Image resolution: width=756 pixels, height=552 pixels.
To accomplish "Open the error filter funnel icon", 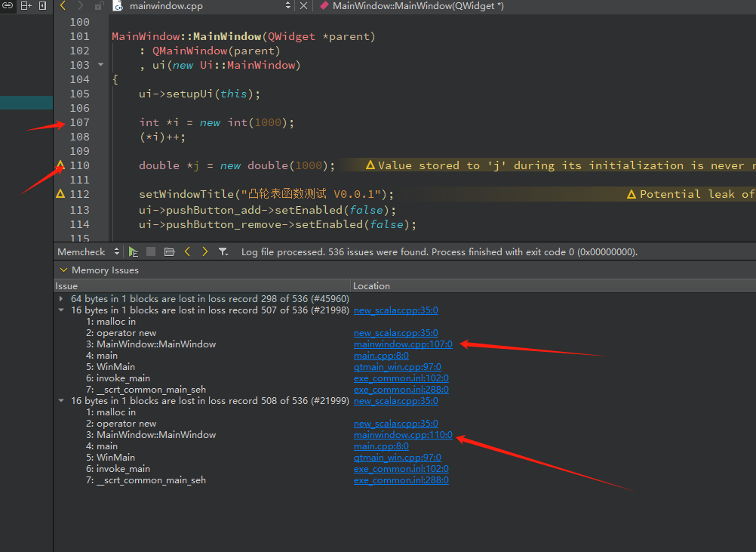I will 223,252.
